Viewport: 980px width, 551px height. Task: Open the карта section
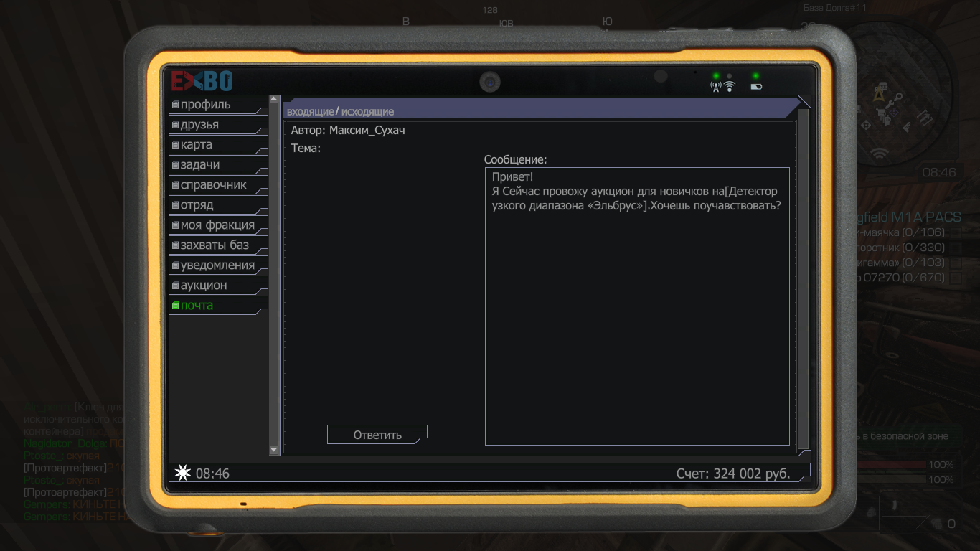point(196,144)
